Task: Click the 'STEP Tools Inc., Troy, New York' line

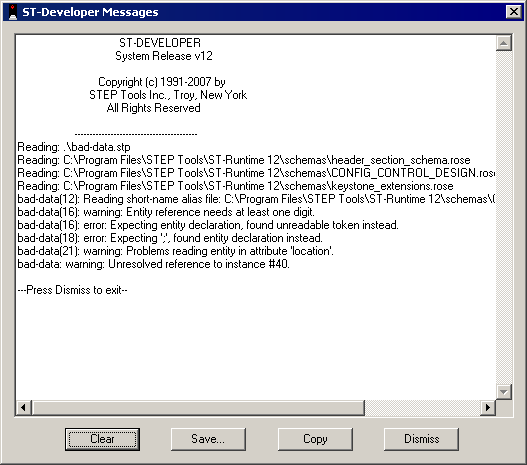Action: click(168, 95)
